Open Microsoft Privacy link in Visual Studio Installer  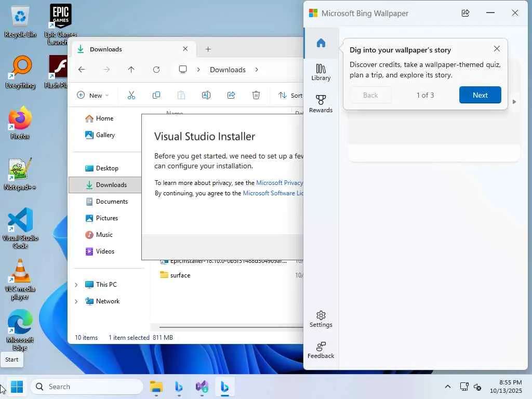coord(280,182)
